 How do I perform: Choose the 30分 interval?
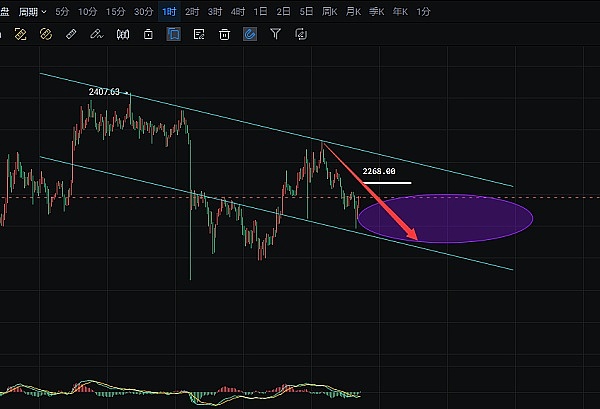tap(144, 11)
